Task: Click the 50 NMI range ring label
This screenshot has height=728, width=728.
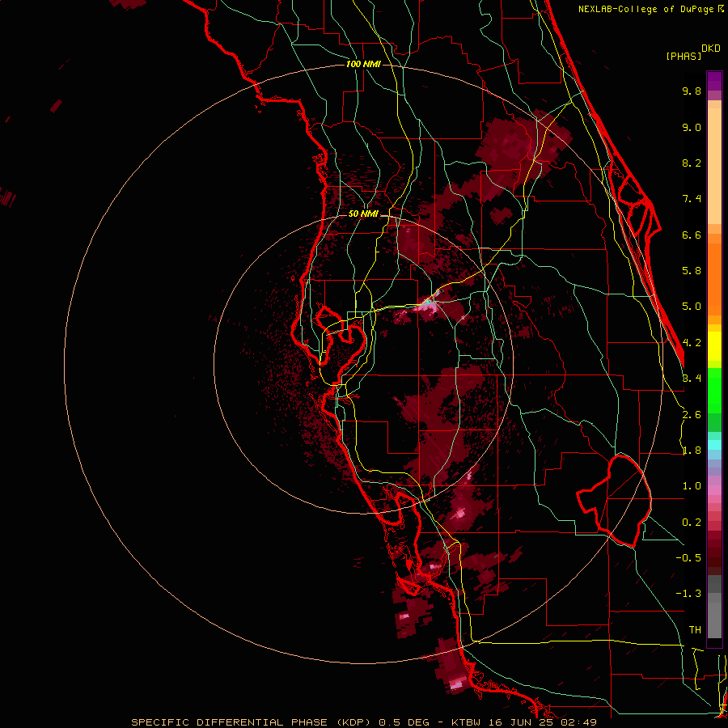Action: point(363,214)
